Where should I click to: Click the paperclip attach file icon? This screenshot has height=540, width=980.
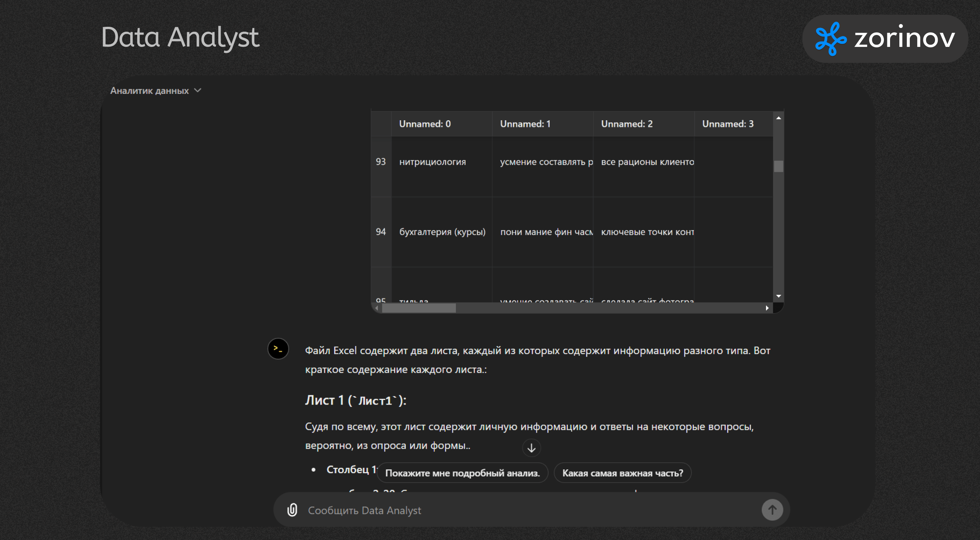click(x=292, y=510)
